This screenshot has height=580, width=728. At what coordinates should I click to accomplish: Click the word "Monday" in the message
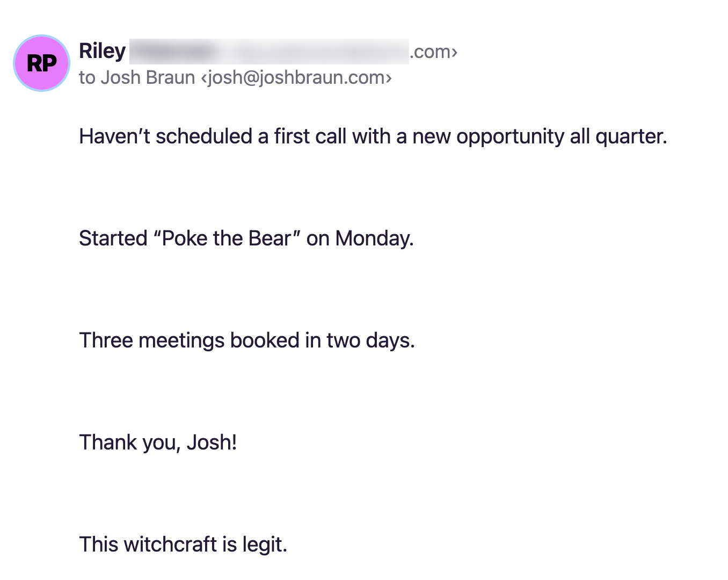373,239
